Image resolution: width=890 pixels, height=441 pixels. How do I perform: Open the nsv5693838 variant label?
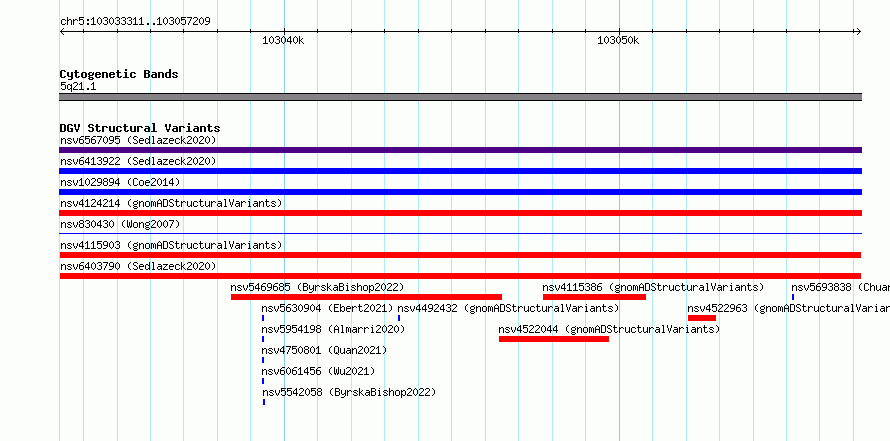click(x=841, y=287)
